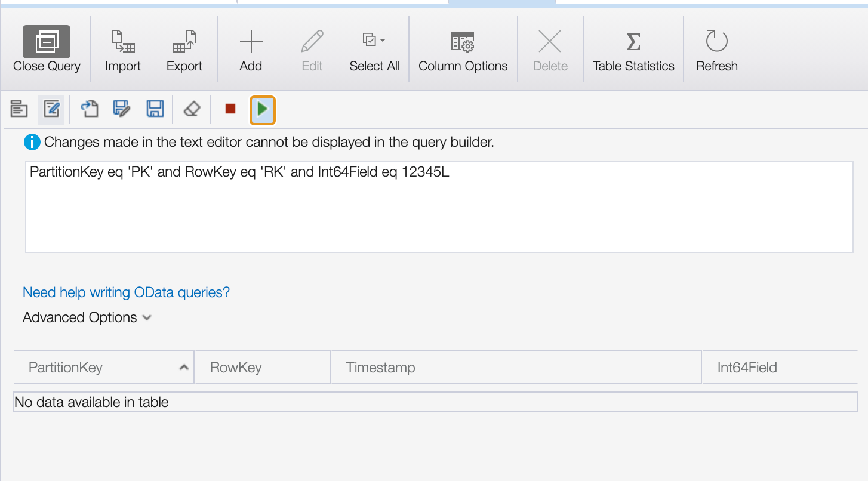The height and width of the screenshot is (481, 868).
Task: Expand the Advanced Options section
Action: tap(87, 317)
